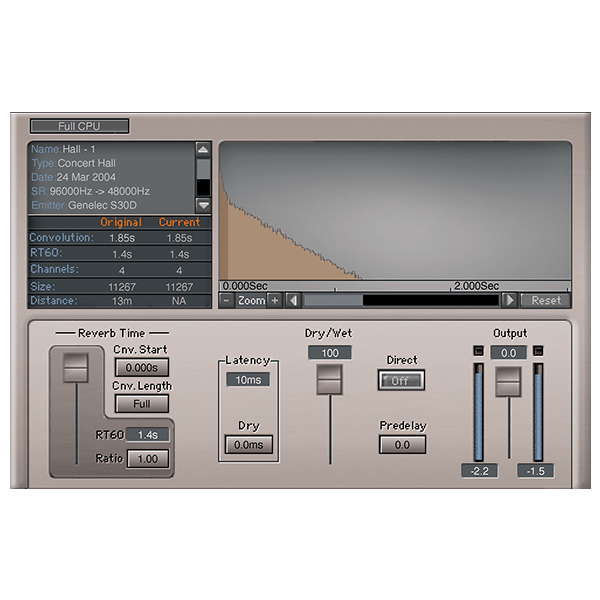
Task: Click the 2.000Sec timeline marker
Action: (x=476, y=286)
